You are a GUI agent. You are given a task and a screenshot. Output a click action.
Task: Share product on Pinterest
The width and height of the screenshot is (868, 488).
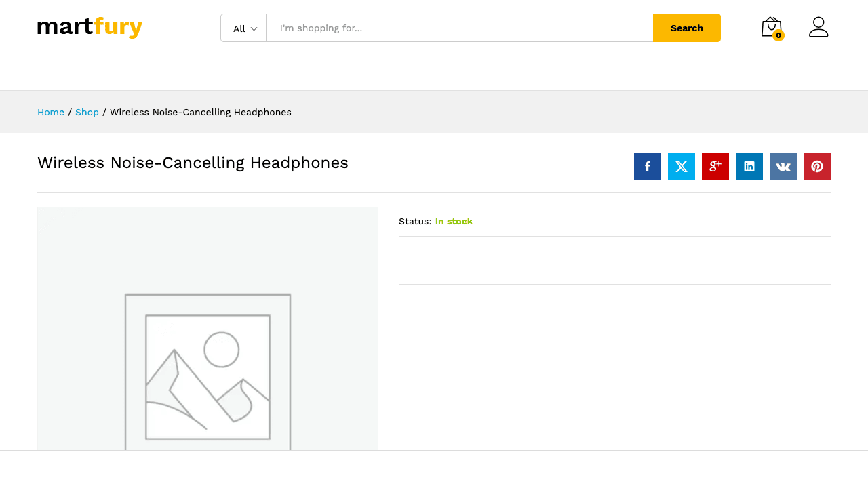coord(817,167)
